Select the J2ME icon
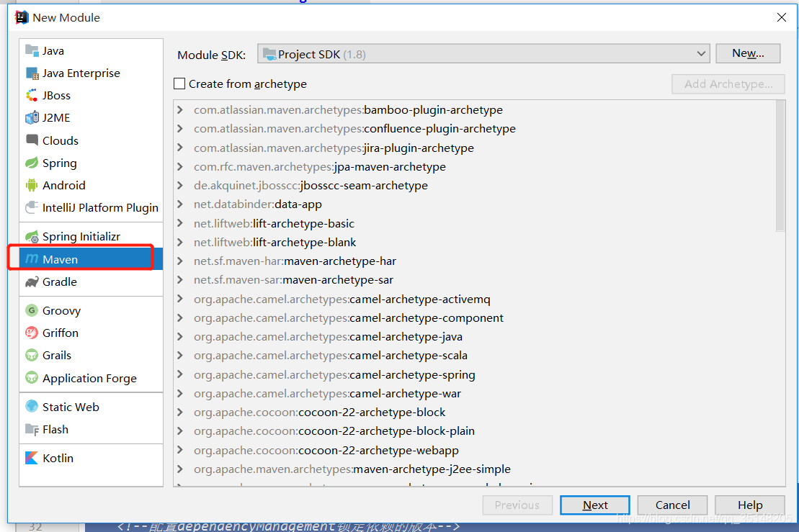The image size is (799, 532). pyautogui.click(x=32, y=117)
